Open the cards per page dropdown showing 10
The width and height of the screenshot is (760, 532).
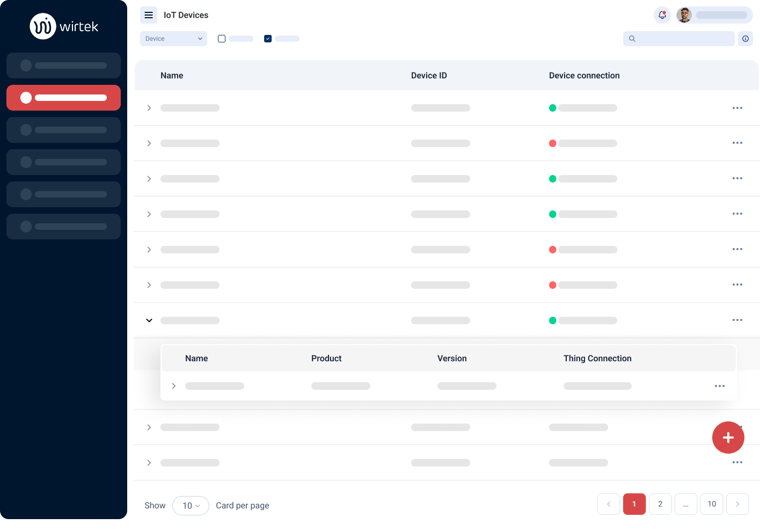191,506
